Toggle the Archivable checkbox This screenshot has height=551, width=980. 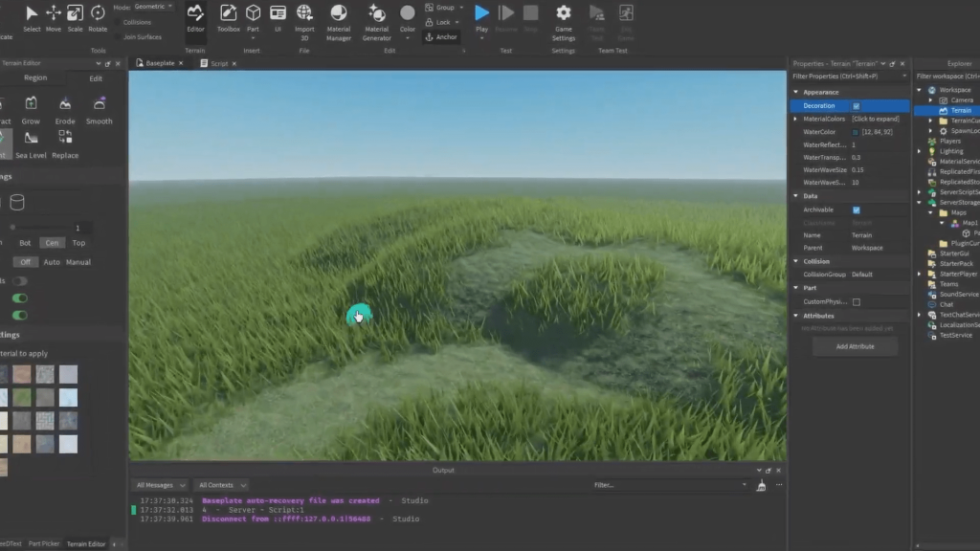857,209
